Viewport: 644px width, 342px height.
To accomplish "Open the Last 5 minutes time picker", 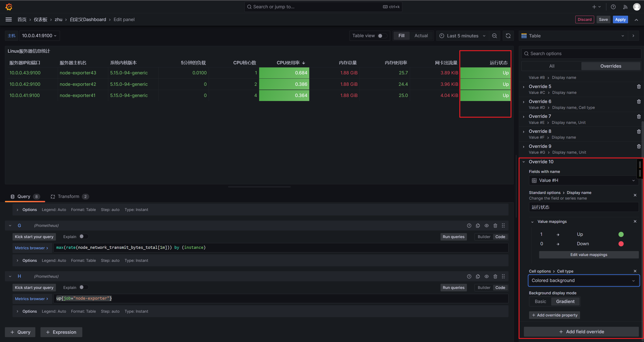I will click(x=462, y=36).
